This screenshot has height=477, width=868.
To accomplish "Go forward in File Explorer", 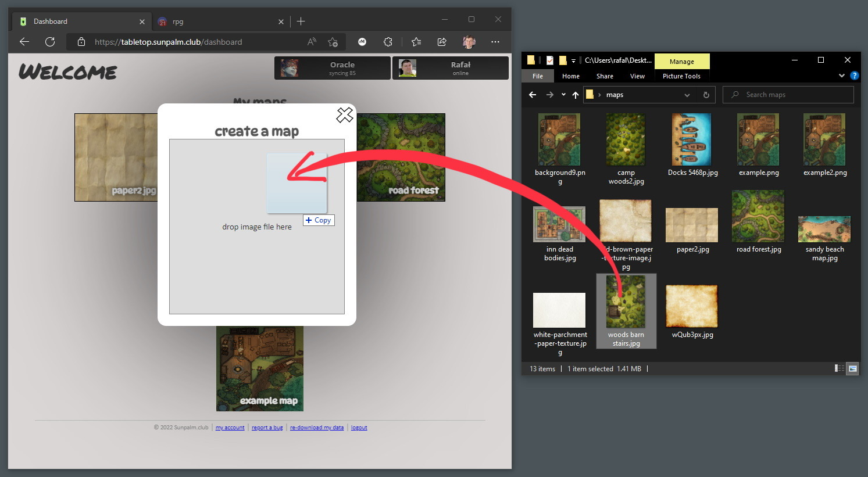I will point(549,95).
